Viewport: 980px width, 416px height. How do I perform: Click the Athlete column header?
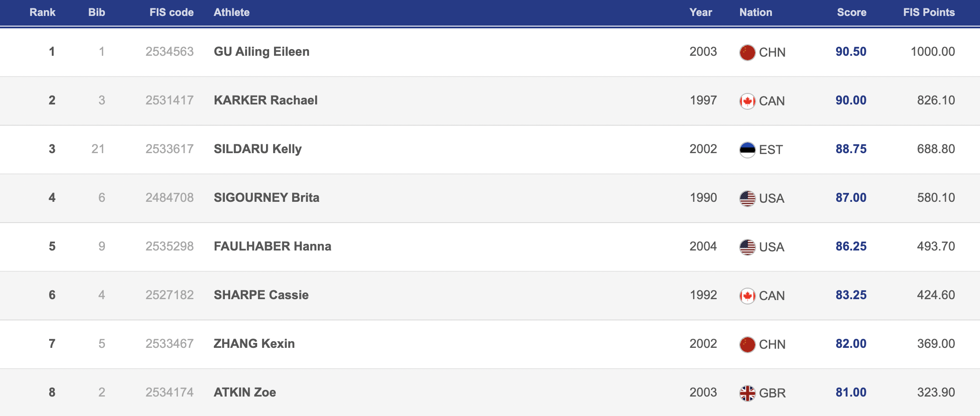231,12
